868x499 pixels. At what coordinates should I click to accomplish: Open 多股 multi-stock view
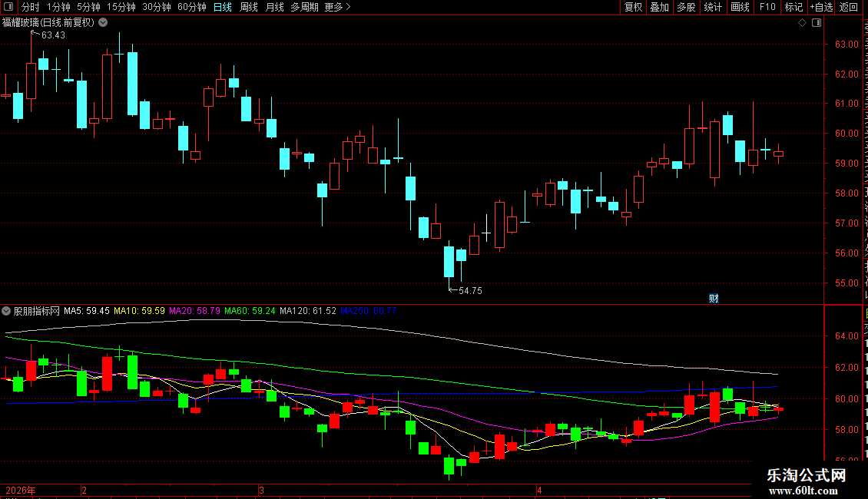pyautogui.click(x=687, y=7)
